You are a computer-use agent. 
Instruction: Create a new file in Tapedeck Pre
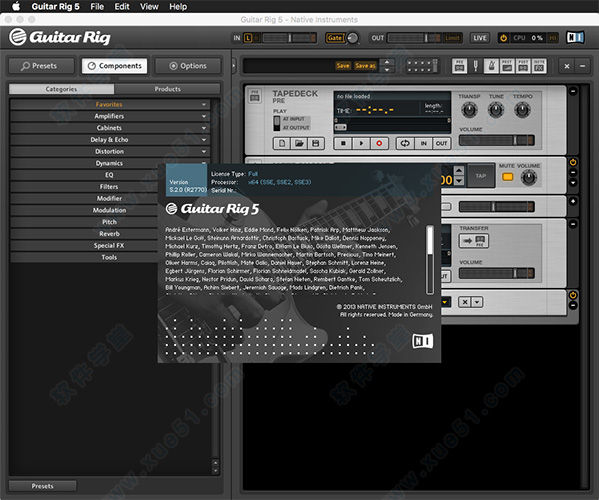pyautogui.click(x=282, y=143)
